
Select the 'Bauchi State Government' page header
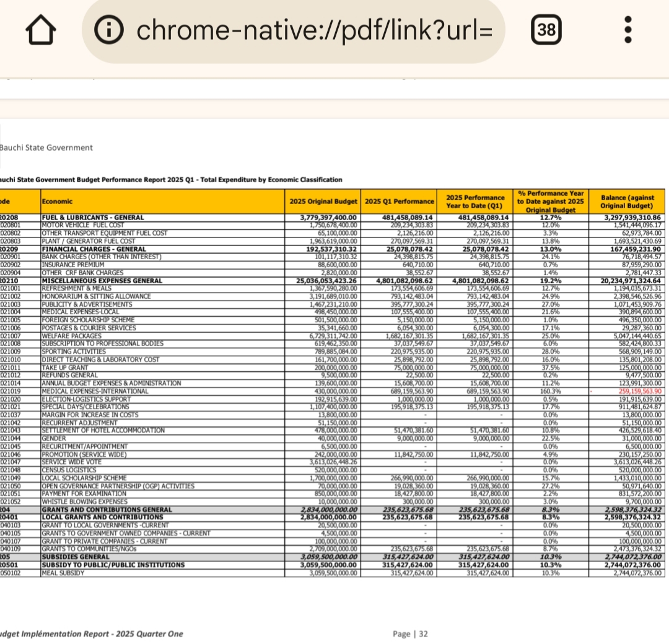(x=46, y=148)
